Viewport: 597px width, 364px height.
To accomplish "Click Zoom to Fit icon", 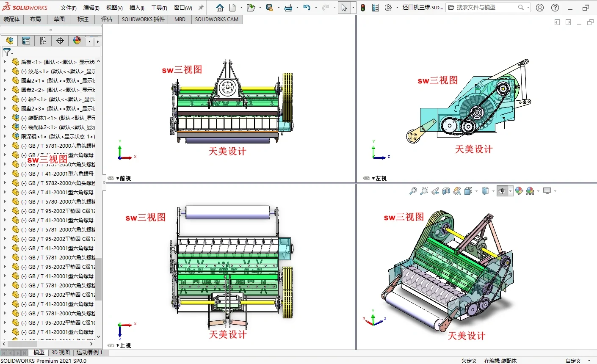I will (413, 191).
